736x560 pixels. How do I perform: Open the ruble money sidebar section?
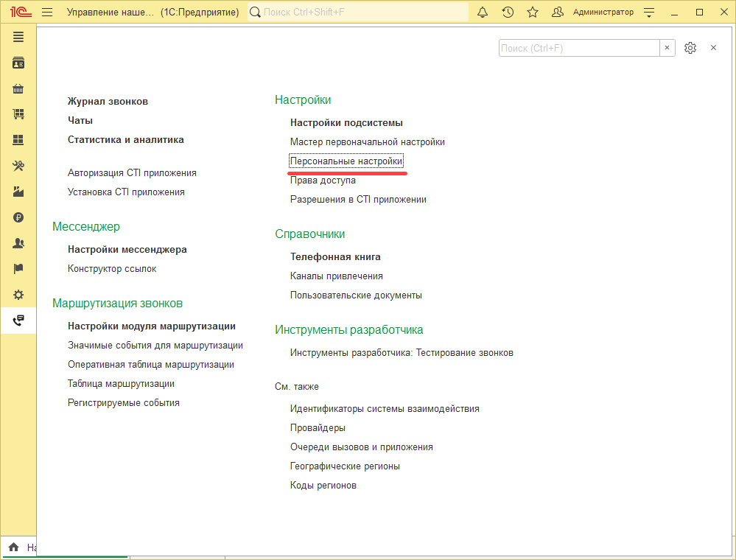[18, 217]
